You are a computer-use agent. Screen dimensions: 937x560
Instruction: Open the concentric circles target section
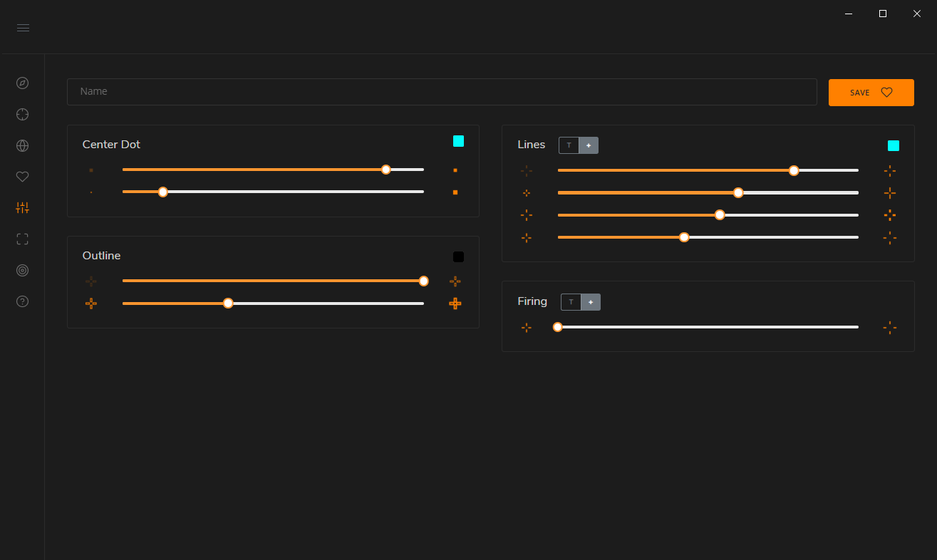pos(22,270)
